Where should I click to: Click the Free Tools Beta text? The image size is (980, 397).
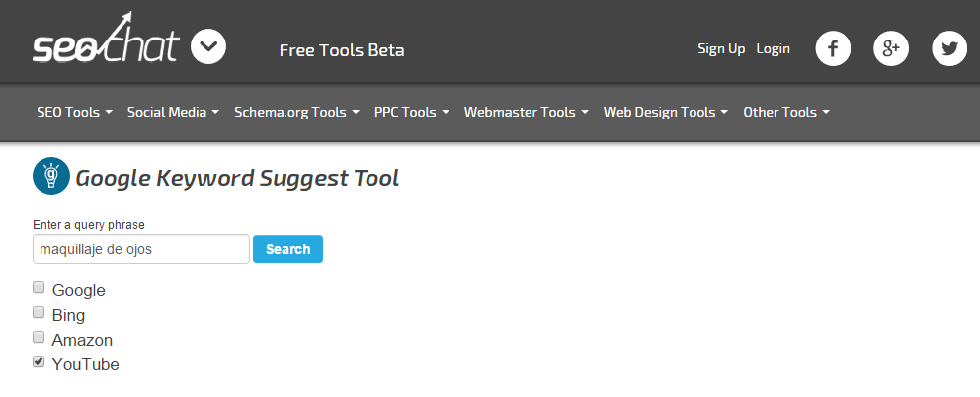(342, 50)
